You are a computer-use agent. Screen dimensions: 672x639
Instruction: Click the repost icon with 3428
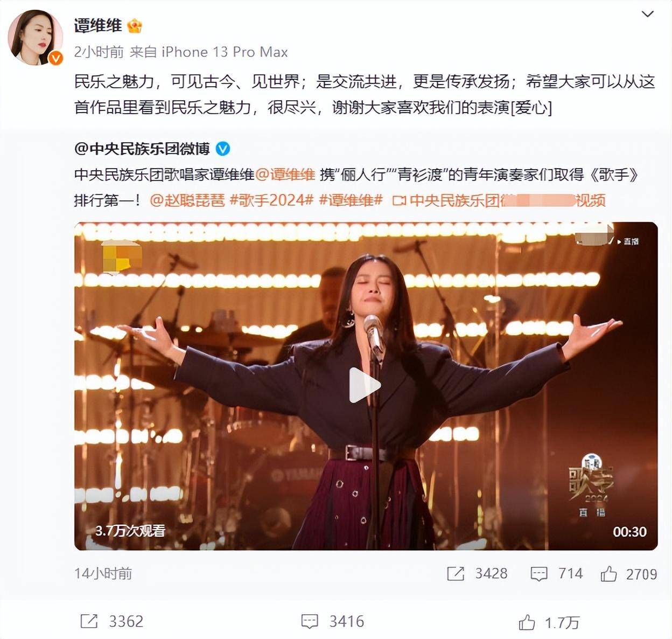coord(456,574)
